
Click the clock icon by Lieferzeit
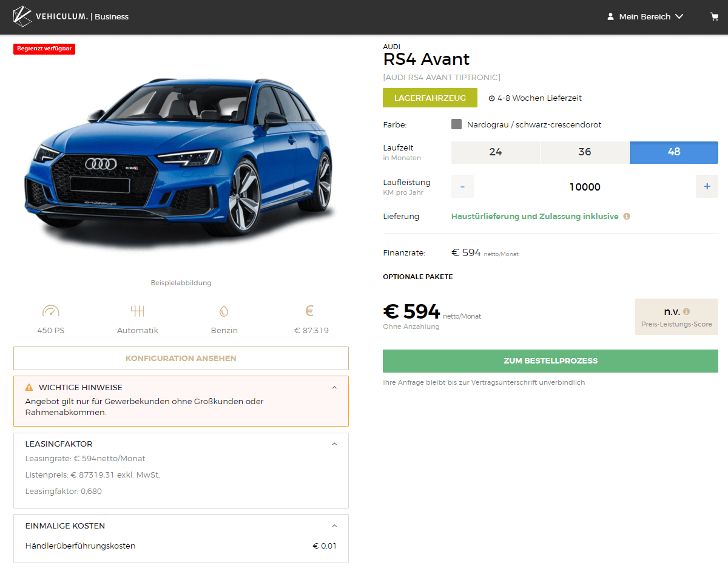[491, 98]
